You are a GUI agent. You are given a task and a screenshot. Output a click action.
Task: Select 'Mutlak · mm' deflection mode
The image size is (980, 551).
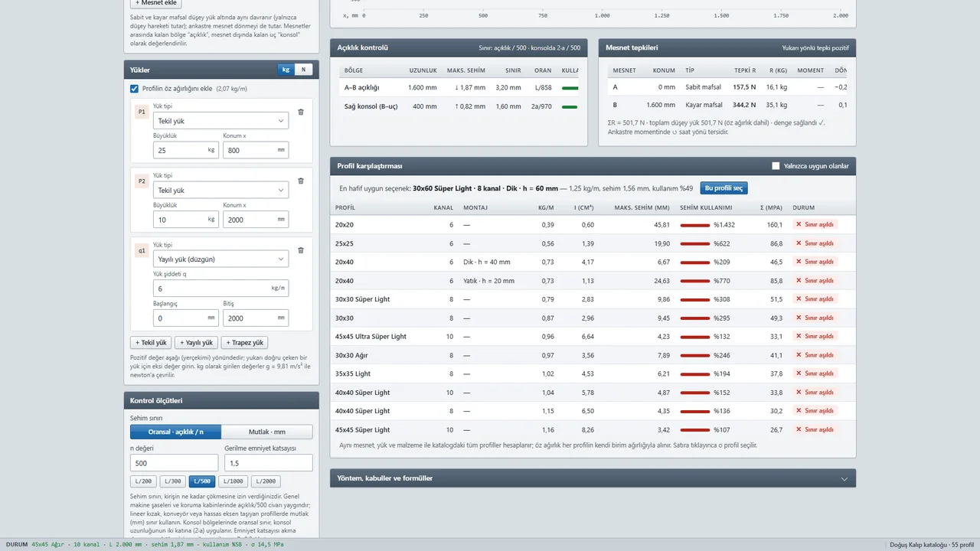(267, 432)
